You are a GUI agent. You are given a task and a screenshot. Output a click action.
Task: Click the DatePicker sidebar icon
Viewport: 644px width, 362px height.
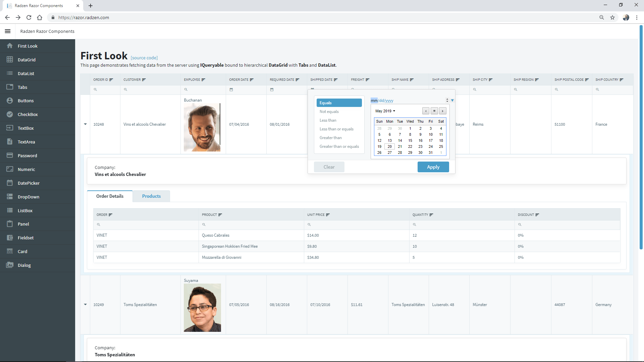[9, 183]
